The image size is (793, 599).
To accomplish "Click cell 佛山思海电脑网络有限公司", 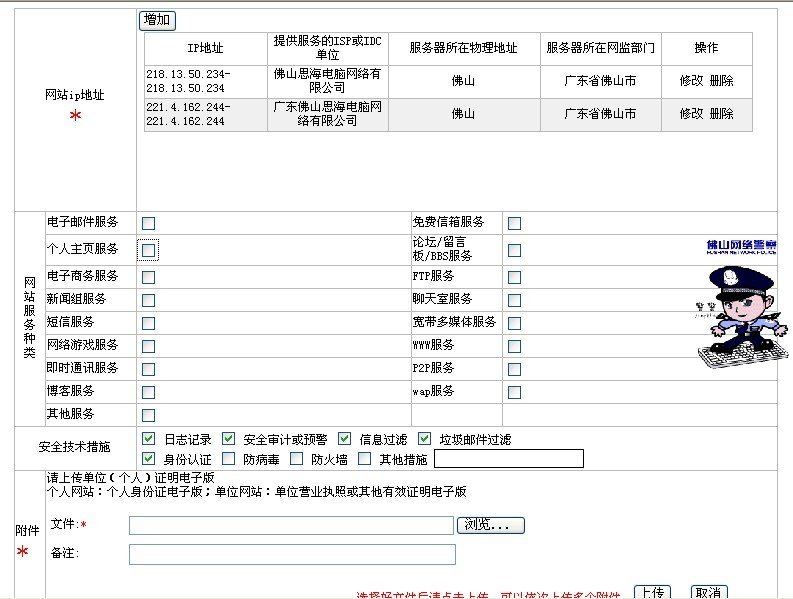I will click(x=327, y=81).
